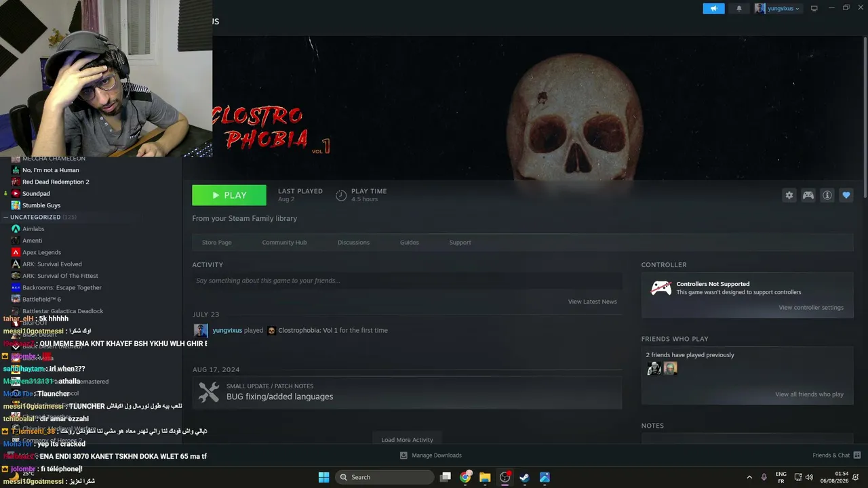Screen dimensions: 868x488
Task: Open Google Chrome from the taskbar
Action: (x=465, y=477)
